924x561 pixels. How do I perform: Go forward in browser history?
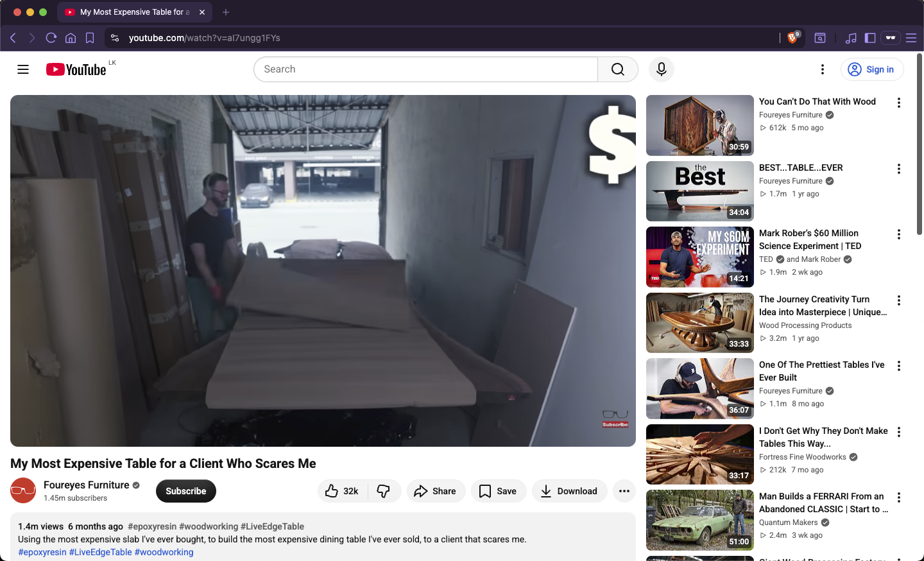pyautogui.click(x=32, y=38)
